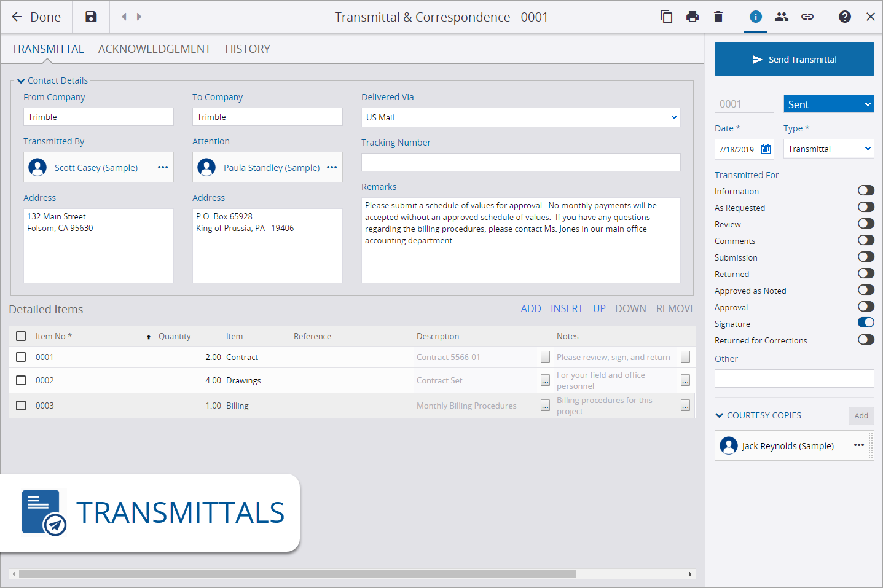Check the box for item 0003
The image size is (883, 588).
pos(21,406)
